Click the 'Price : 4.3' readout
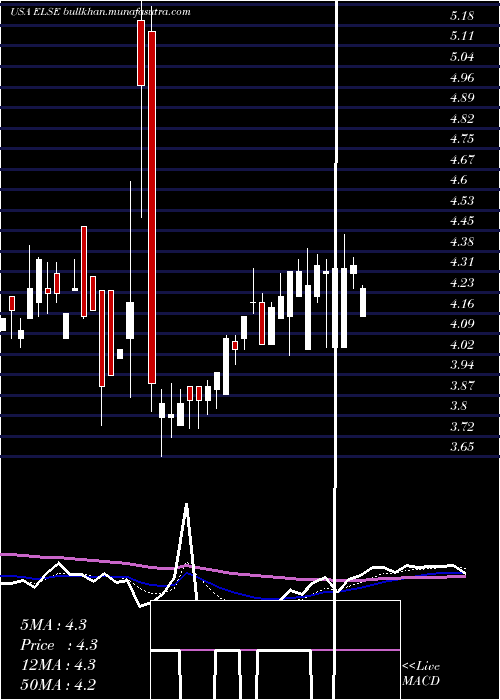The image size is (500, 700). pos(59,645)
